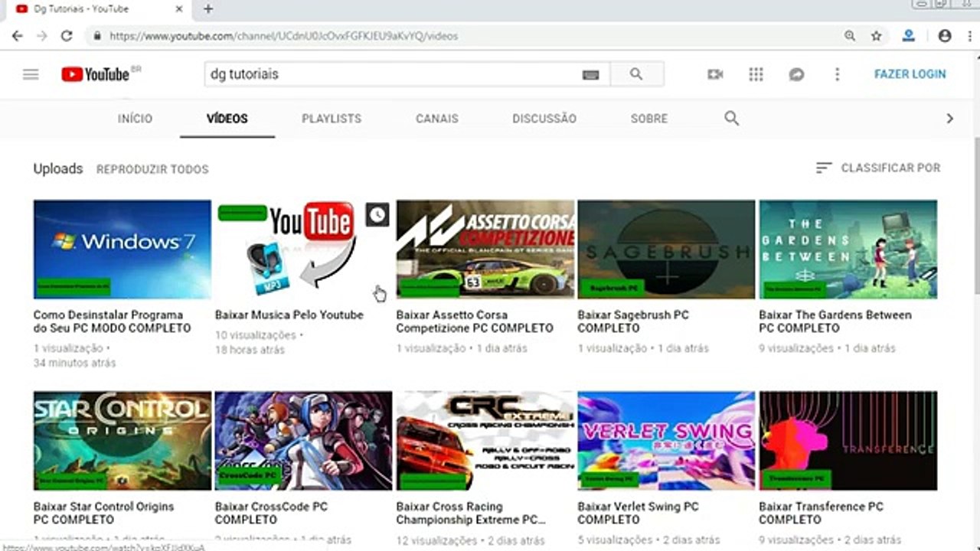The image size is (980, 551).
Task: Switch to the Início tab
Action: (x=135, y=119)
